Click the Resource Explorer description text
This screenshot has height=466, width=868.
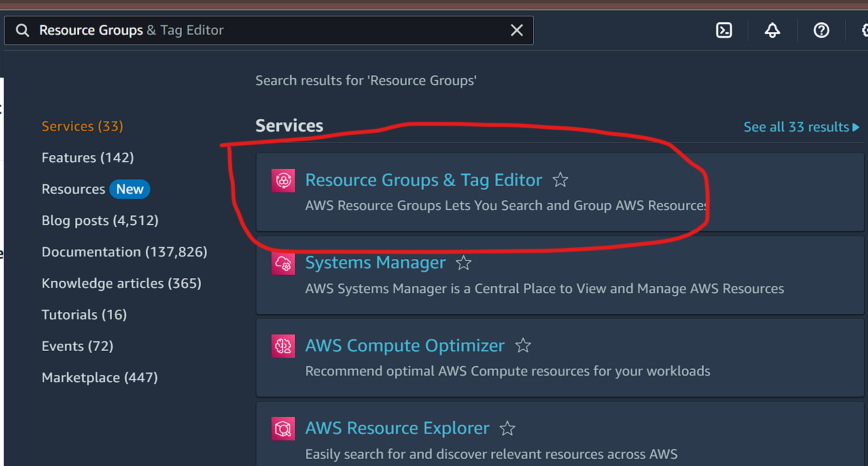pos(491,454)
